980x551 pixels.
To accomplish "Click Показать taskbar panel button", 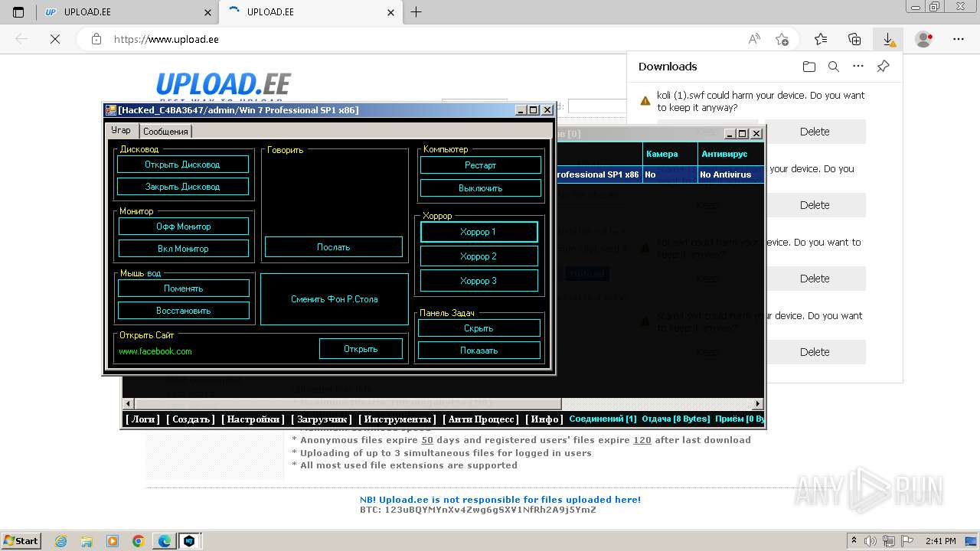I will click(x=479, y=350).
